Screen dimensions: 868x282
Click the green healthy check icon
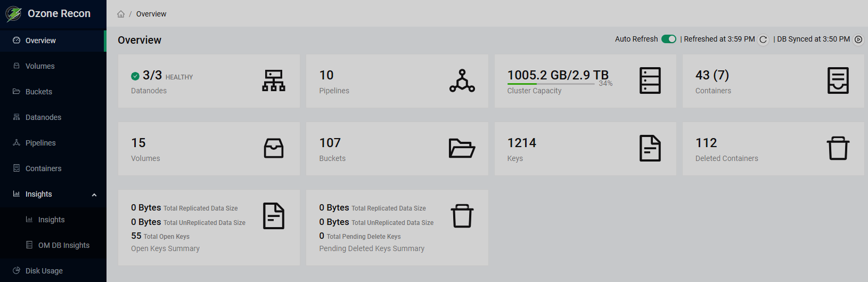(135, 76)
